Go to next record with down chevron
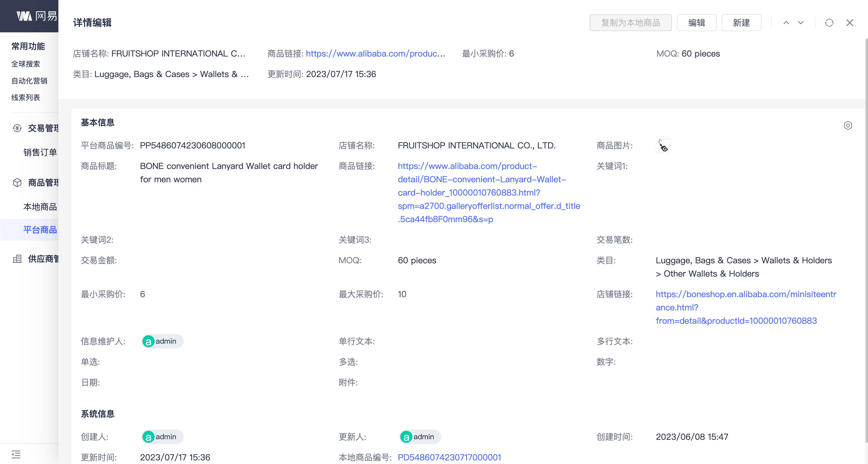Viewport: 868px width, 464px height. pos(801,23)
